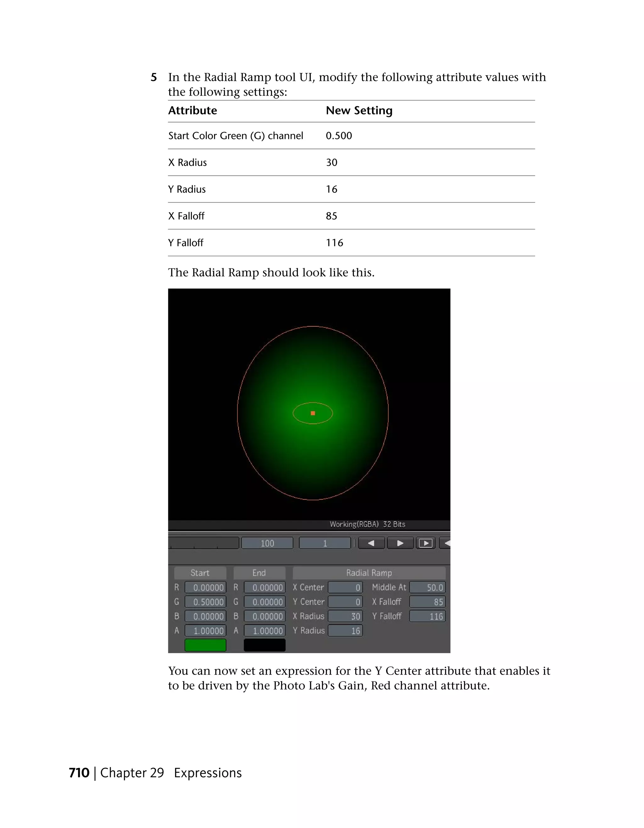
Task: Click the step back arrow playback button
Action: 371,543
